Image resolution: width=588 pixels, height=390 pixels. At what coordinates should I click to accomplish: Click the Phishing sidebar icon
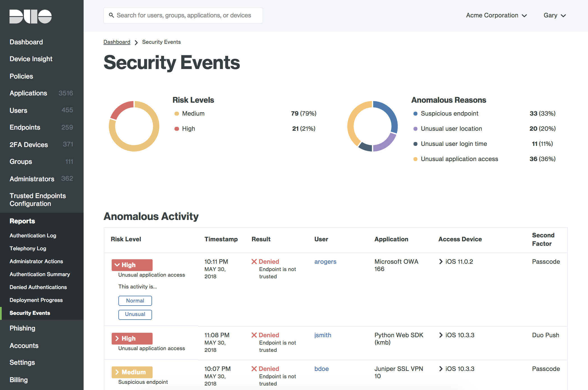click(x=23, y=328)
